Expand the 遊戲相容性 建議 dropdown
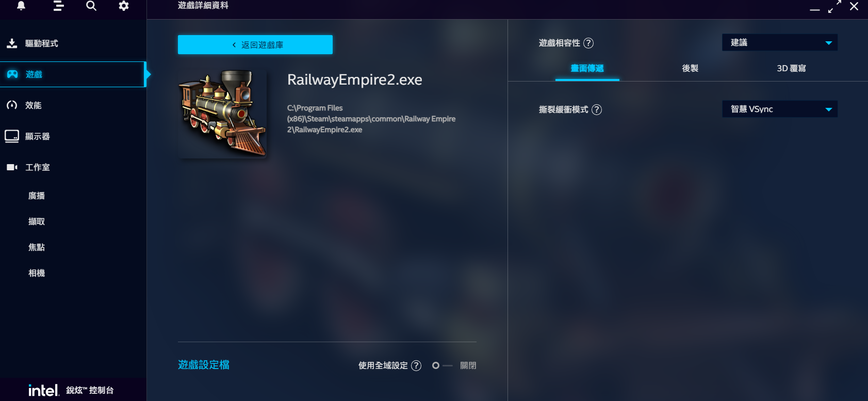 click(780, 42)
